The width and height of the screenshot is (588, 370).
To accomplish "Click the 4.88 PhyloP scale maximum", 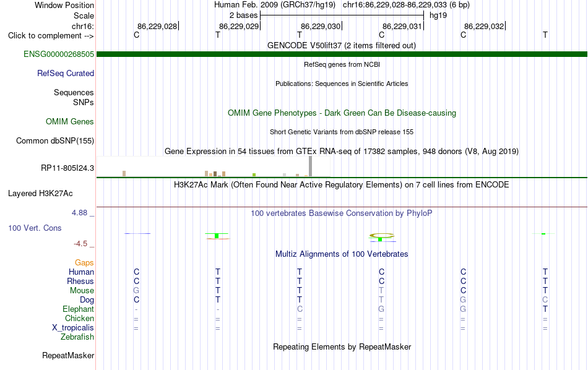I will (x=79, y=213).
